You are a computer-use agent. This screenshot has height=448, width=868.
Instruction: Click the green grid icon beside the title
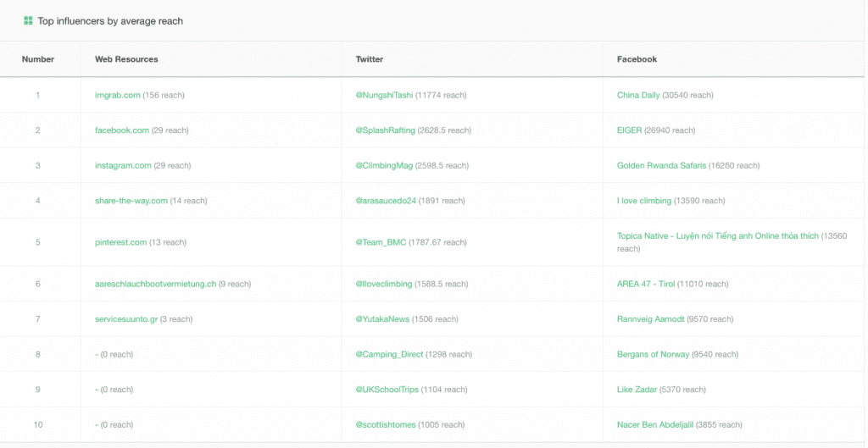pos(28,20)
